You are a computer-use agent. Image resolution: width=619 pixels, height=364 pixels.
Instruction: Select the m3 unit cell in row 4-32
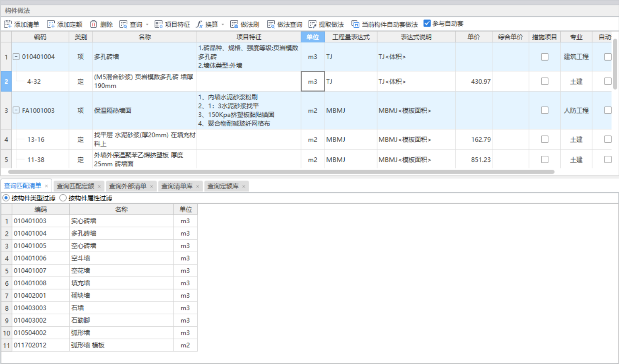tap(312, 81)
